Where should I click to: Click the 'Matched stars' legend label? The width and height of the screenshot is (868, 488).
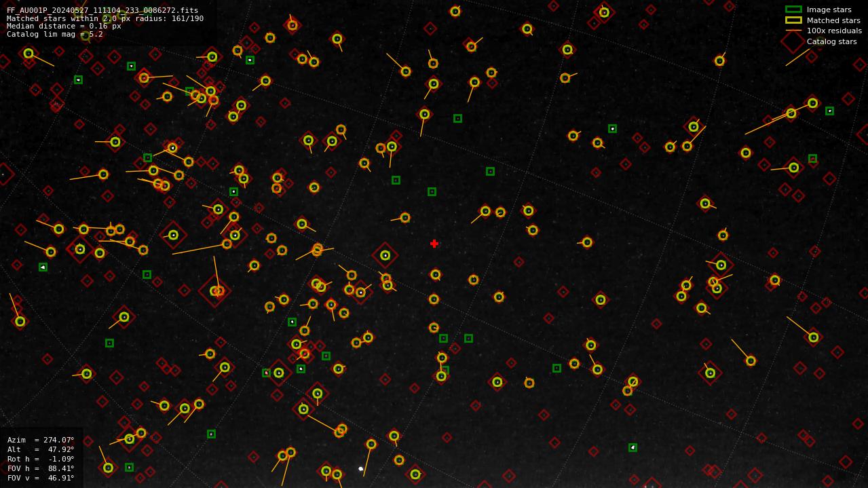(x=833, y=20)
